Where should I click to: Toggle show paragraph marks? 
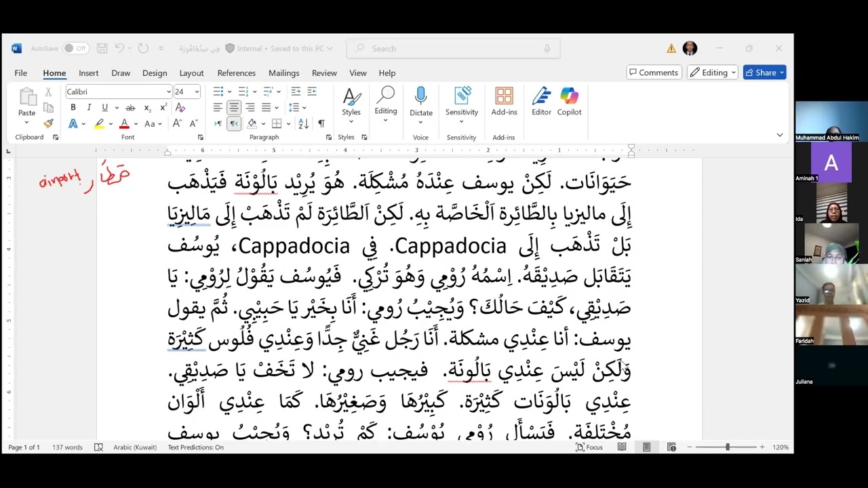[x=321, y=123]
